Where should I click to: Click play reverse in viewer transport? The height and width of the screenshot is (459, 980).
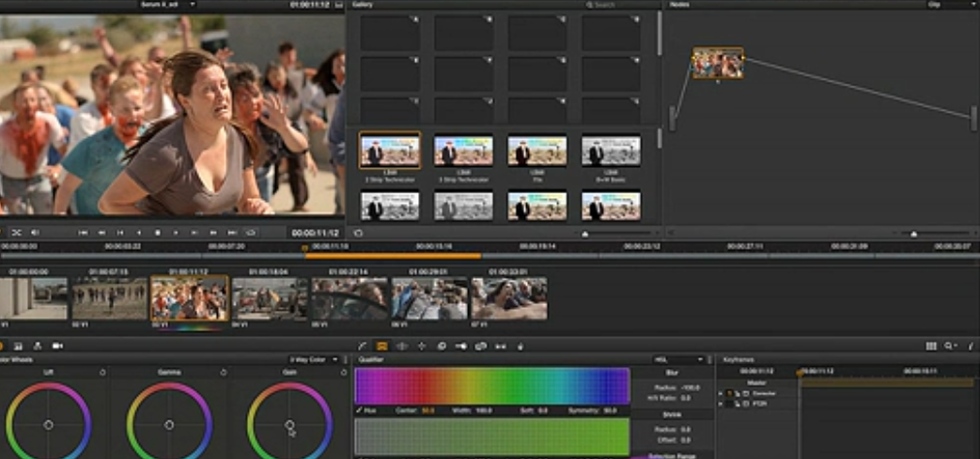[139, 232]
